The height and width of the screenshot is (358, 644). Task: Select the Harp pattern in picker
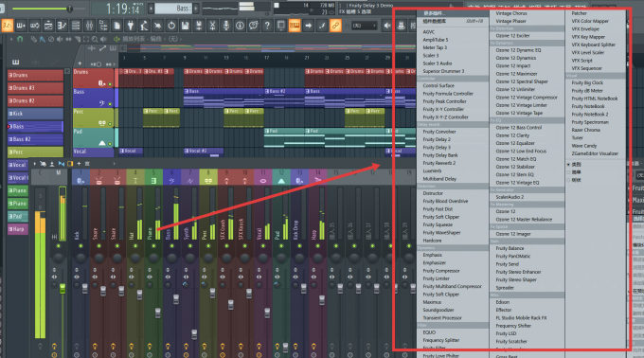pos(18,228)
